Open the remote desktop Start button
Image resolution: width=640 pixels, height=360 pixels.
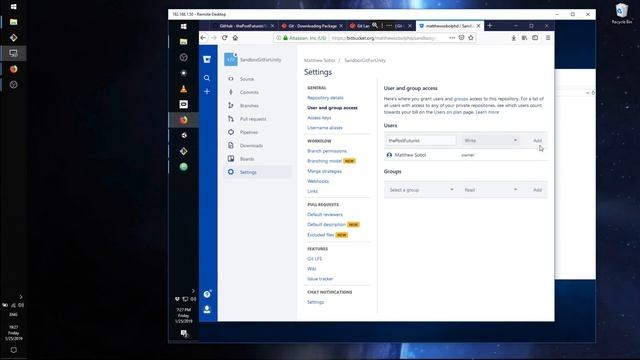[184, 26]
